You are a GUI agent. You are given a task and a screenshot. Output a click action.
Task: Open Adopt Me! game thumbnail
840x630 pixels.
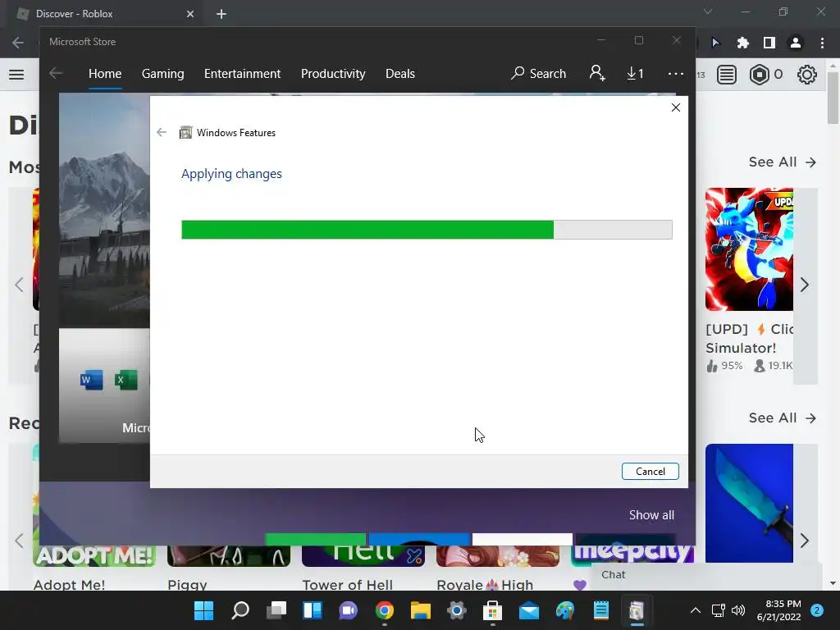pyautogui.click(x=94, y=556)
